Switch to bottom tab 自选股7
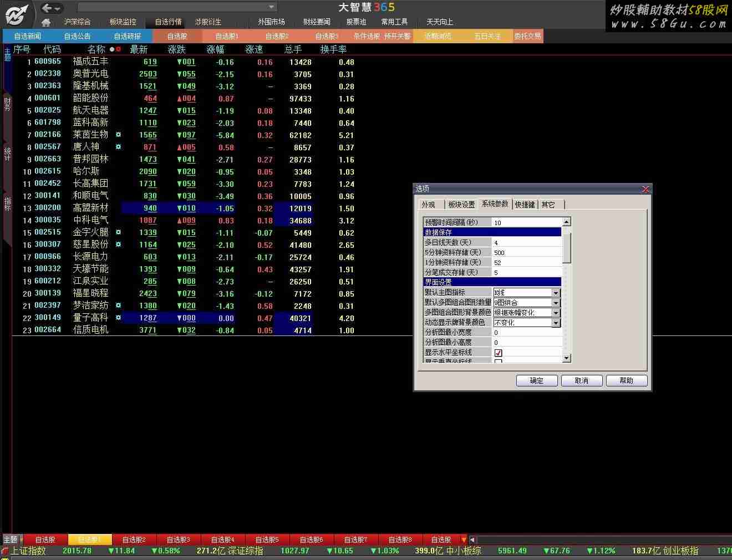 (x=356, y=539)
